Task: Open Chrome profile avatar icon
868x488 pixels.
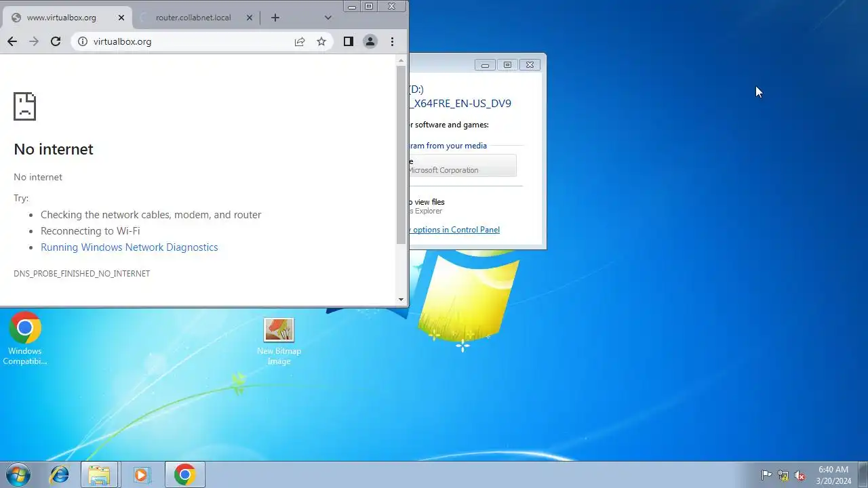Action: pos(370,41)
